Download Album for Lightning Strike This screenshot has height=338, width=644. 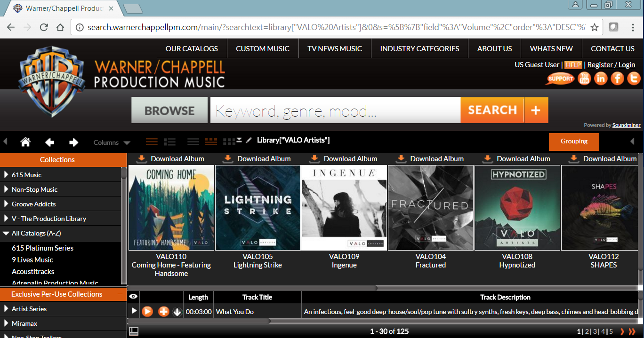point(257,158)
